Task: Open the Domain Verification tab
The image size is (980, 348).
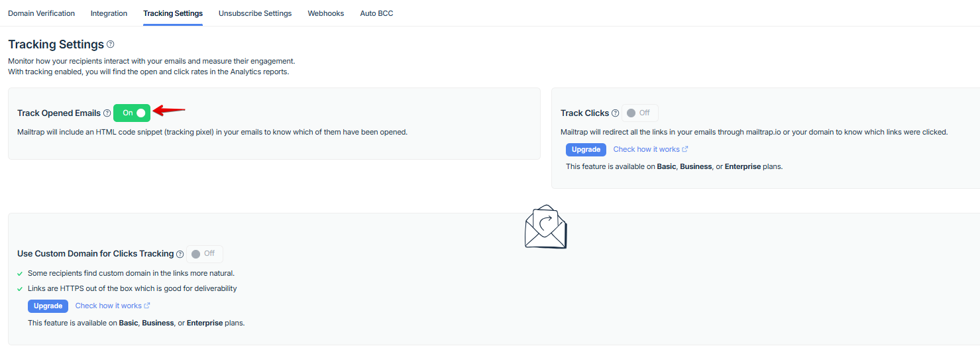Action: pyautogui.click(x=41, y=13)
